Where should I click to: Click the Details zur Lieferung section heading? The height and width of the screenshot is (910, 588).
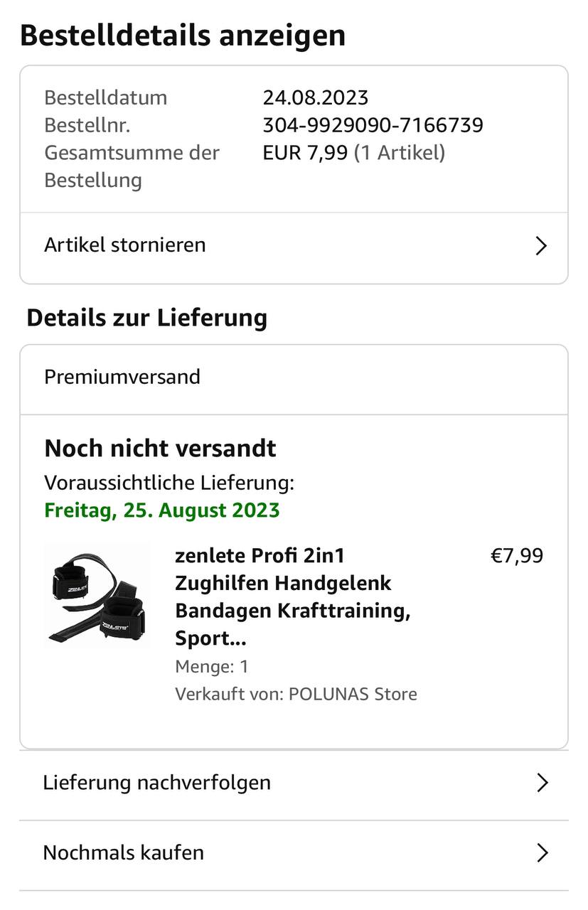pos(147,318)
